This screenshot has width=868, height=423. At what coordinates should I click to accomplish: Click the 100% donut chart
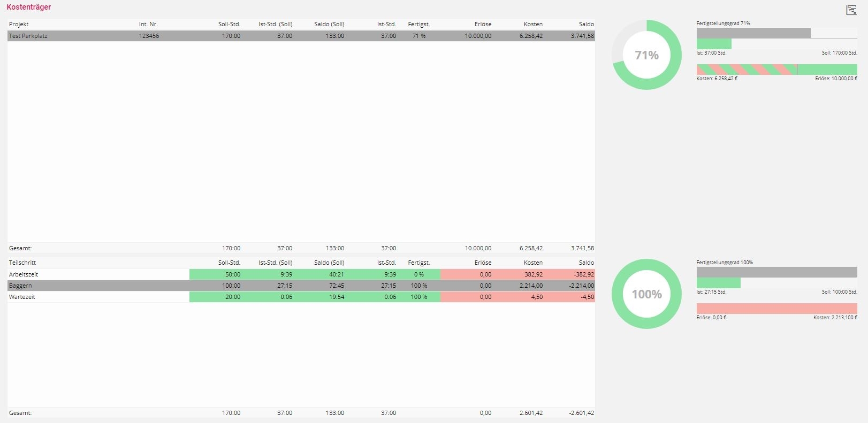tap(646, 294)
